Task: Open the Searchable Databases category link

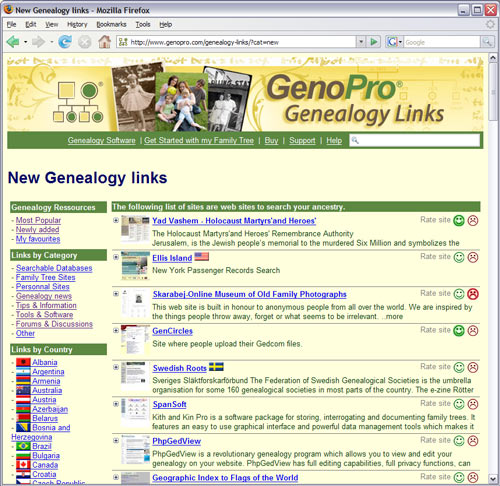Action: pos(54,268)
